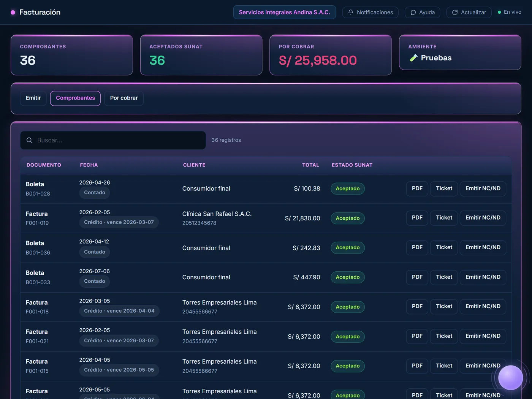Open Ticket for Factura F001-015

[444, 366]
